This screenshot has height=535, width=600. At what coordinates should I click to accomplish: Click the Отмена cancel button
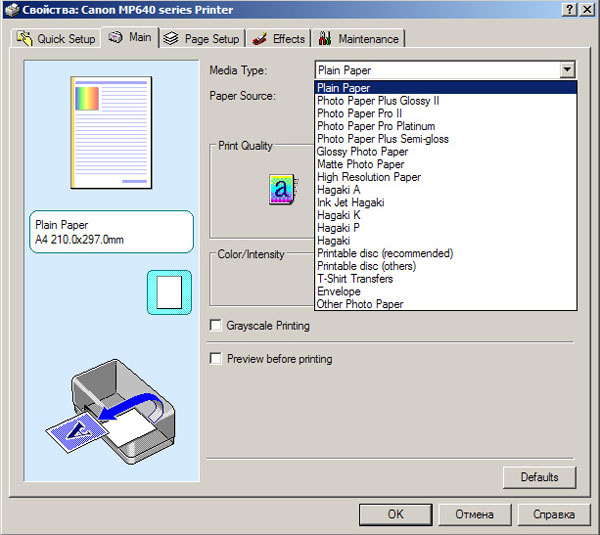(474, 514)
